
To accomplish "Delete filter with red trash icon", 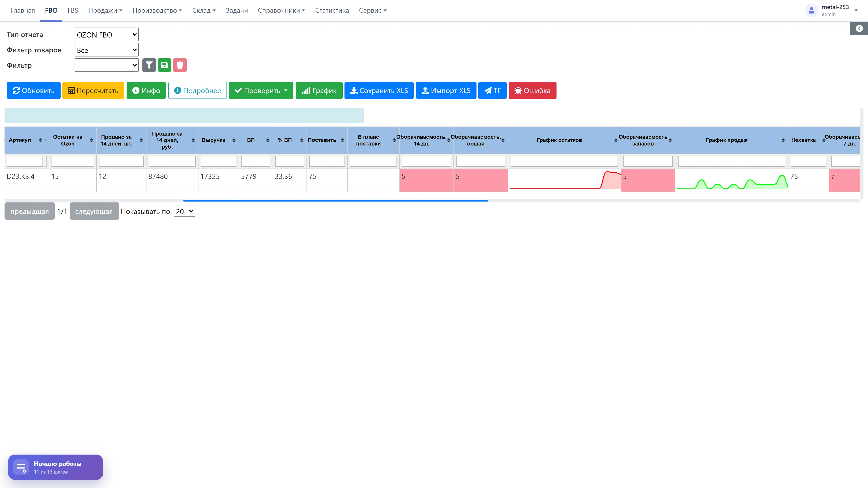I will tap(180, 65).
